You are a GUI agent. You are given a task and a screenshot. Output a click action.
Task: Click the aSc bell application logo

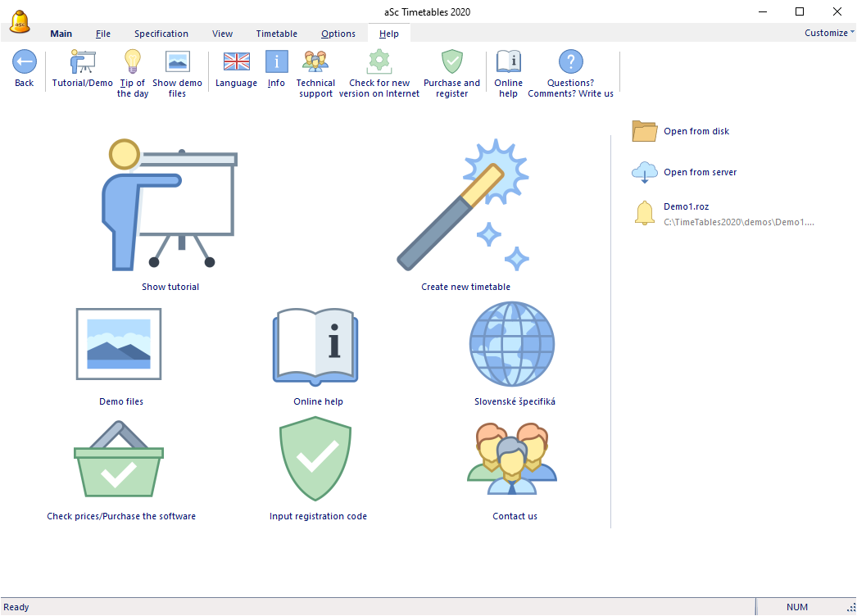pyautogui.click(x=20, y=22)
